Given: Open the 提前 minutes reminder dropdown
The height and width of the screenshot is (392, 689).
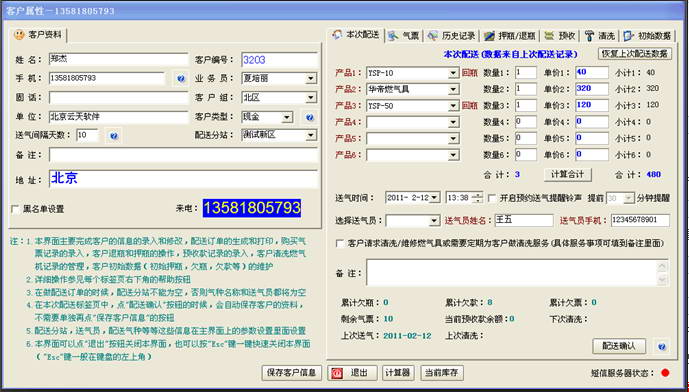Looking at the screenshot, I should click(x=629, y=198).
